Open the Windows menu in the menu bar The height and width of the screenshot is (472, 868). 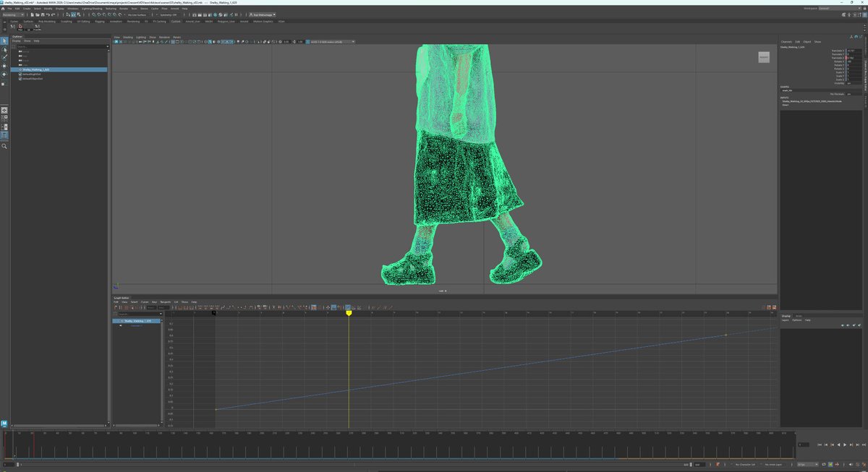click(73, 9)
